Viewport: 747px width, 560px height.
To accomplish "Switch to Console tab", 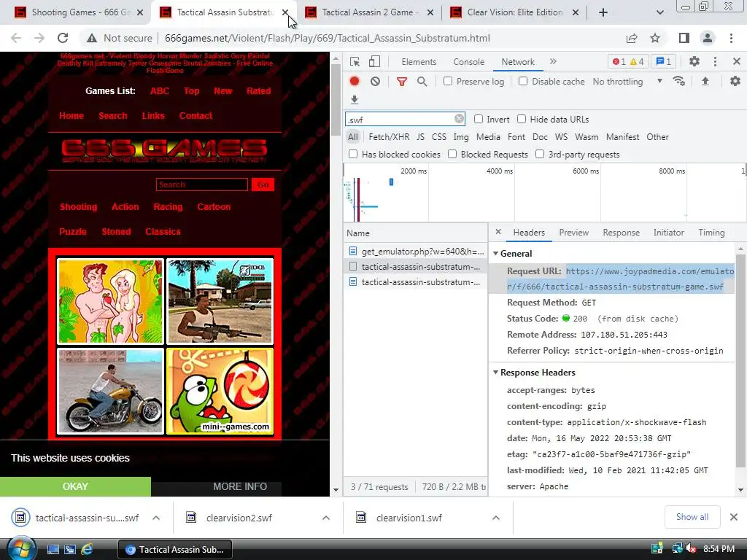I will 469,61.
